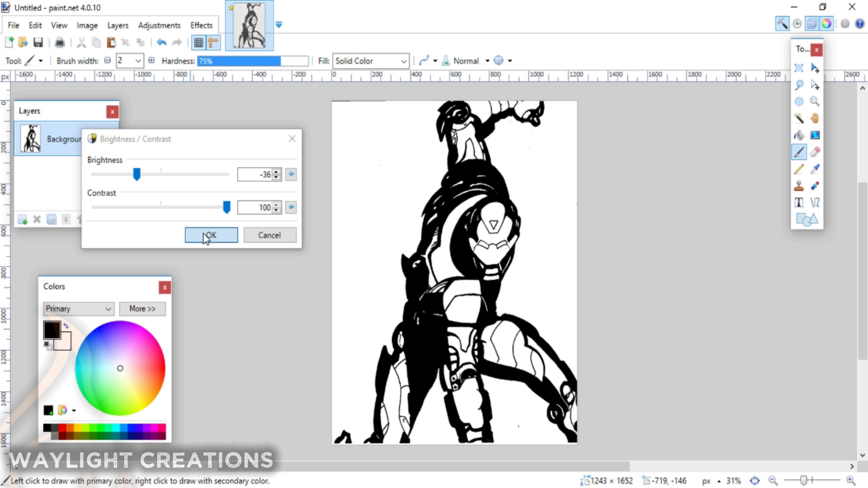Screen dimensions: 868x488
Task: Click the Undo arrow icon
Action: tap(161, 42)
